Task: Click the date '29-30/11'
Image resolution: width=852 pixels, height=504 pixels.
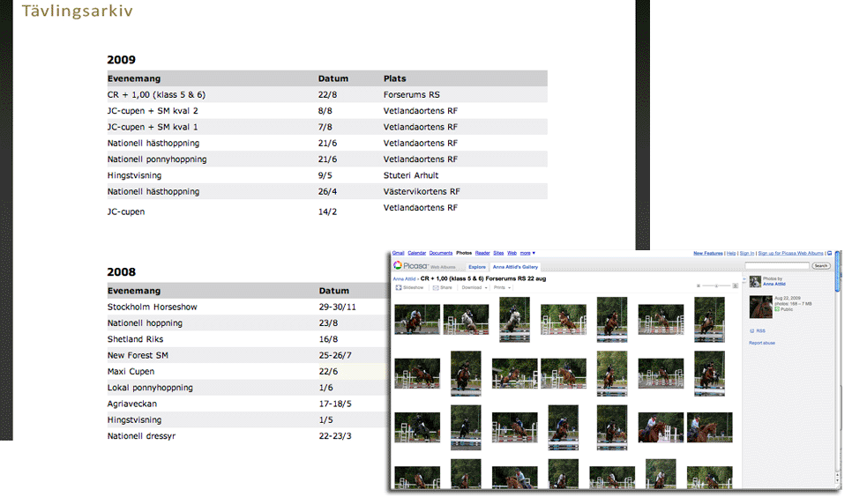Action: pyautogui.click(x=338, y=307)
